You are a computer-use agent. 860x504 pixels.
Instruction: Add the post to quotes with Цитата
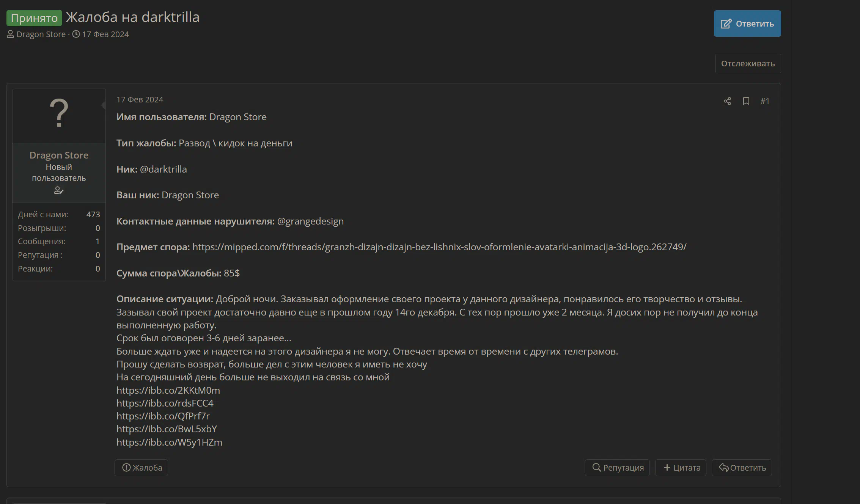tap(681, 468)
